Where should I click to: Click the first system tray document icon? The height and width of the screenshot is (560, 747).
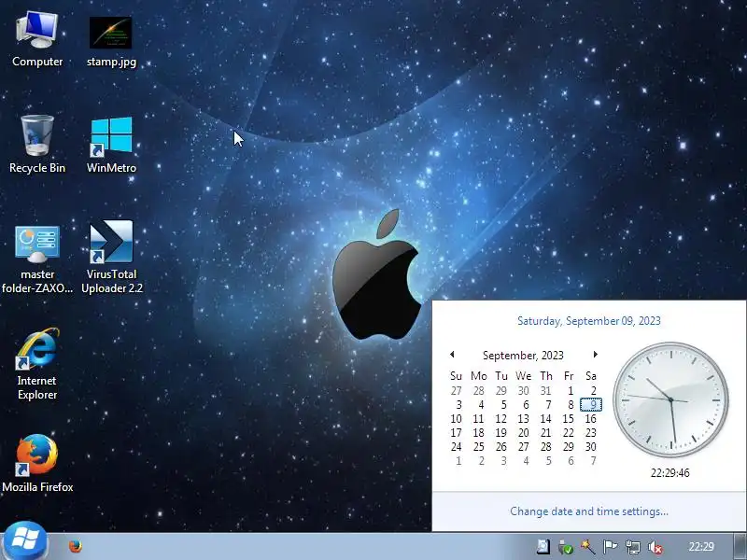(543, 547)
